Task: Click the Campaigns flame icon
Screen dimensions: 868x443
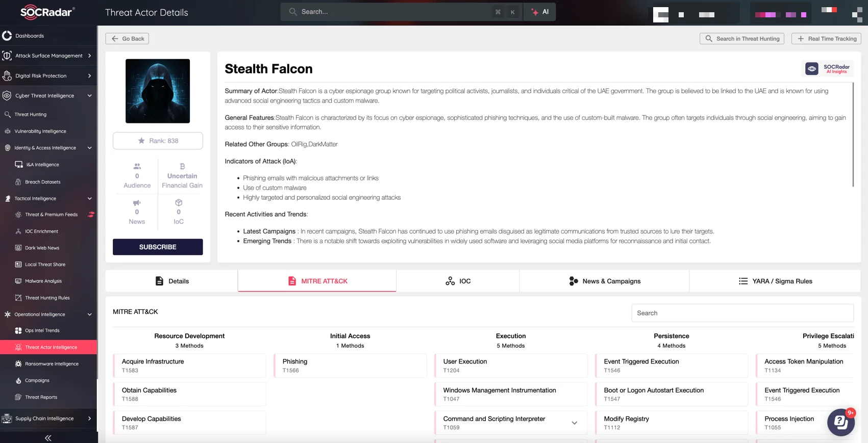Action: coord(19,381)
